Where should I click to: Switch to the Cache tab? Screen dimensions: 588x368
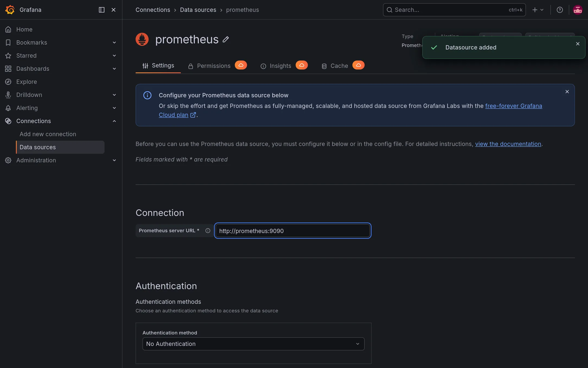pyautogui.click(x=335, y=66)
